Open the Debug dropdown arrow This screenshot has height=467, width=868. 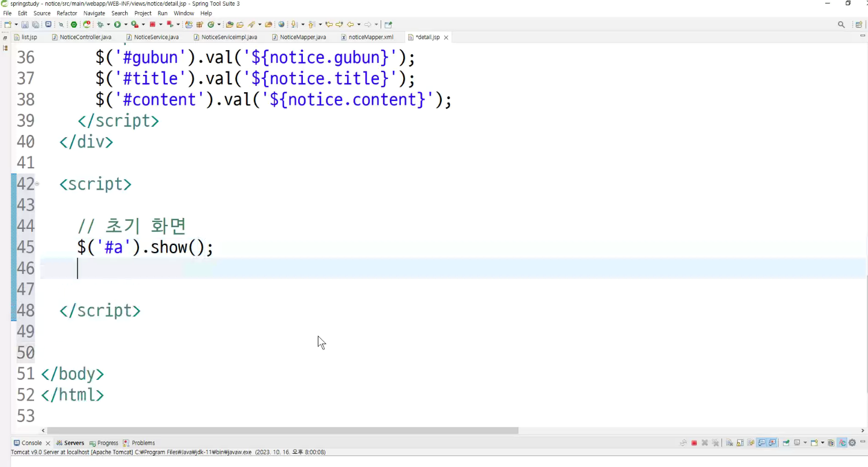108,25
